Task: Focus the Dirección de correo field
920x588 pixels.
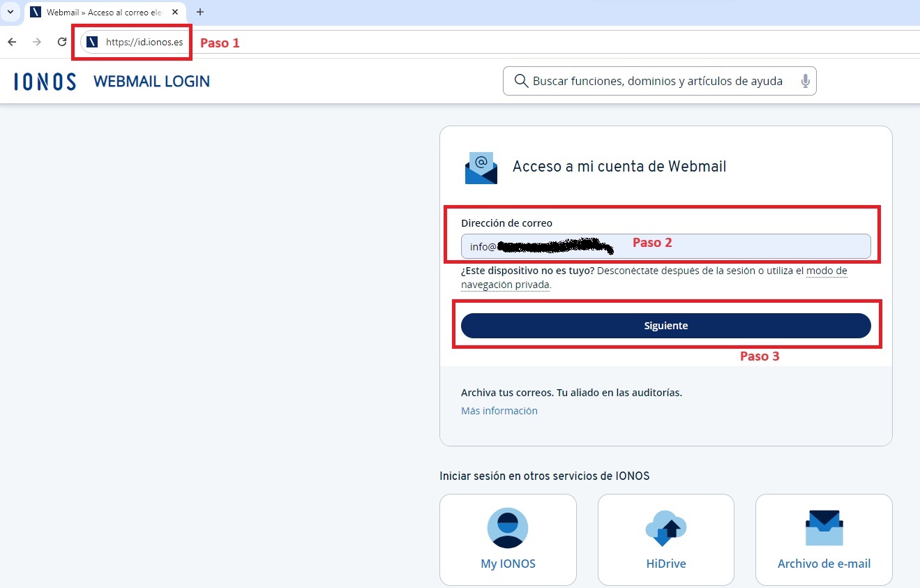Action: [x=665, y=246]
